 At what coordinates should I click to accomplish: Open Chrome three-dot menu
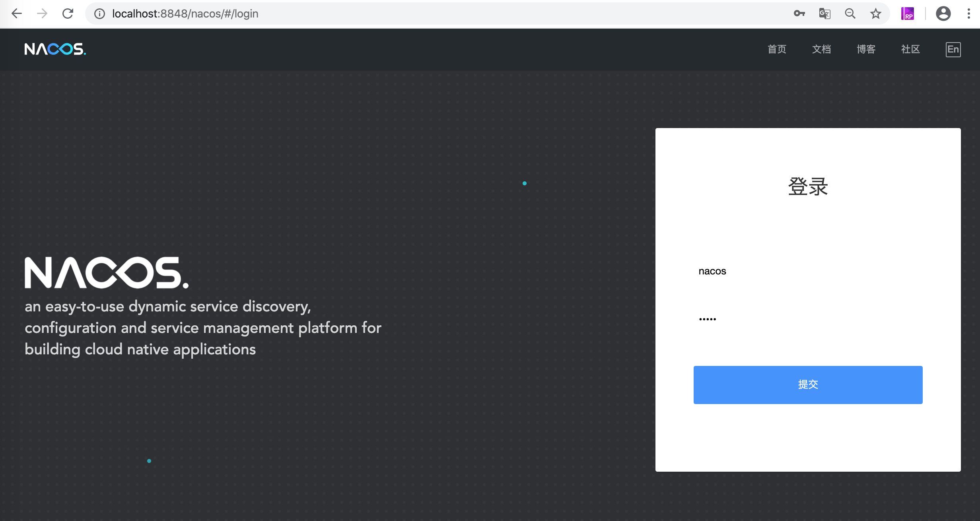[x=969, y=14]
